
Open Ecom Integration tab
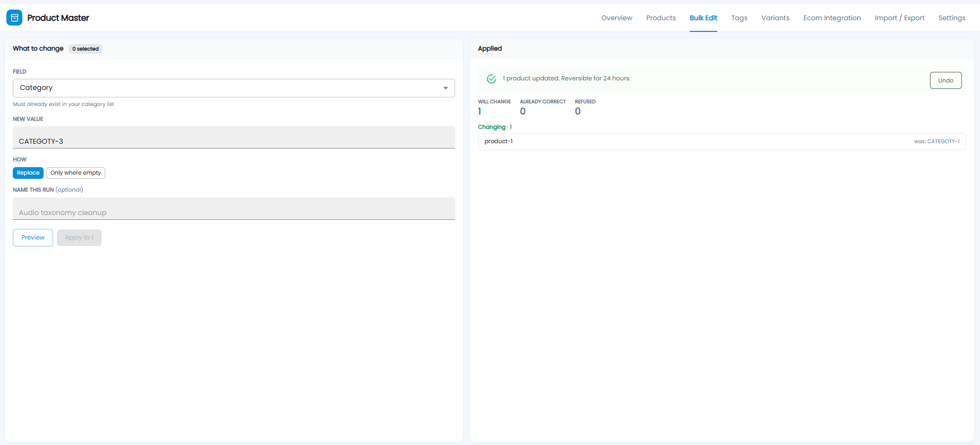click(x=832, y=18)
